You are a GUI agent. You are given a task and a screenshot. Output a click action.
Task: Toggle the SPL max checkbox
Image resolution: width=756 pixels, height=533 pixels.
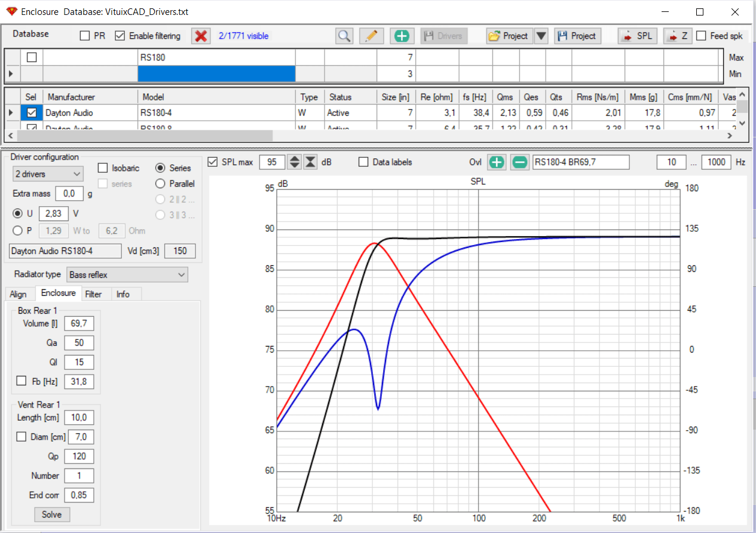point(212,162)
